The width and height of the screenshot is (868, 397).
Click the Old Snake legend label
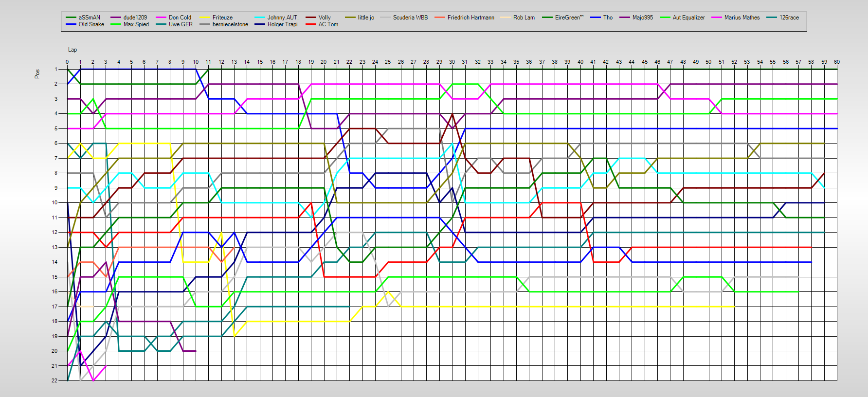coord(91,24)
